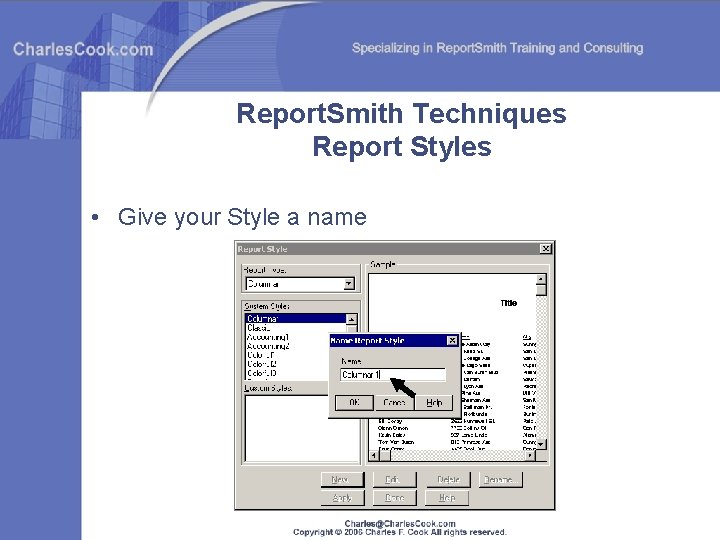The height and width of the screenshot is (540, 720).
Task: Click Sample preview scroll-up arrow
Action: 541,279
